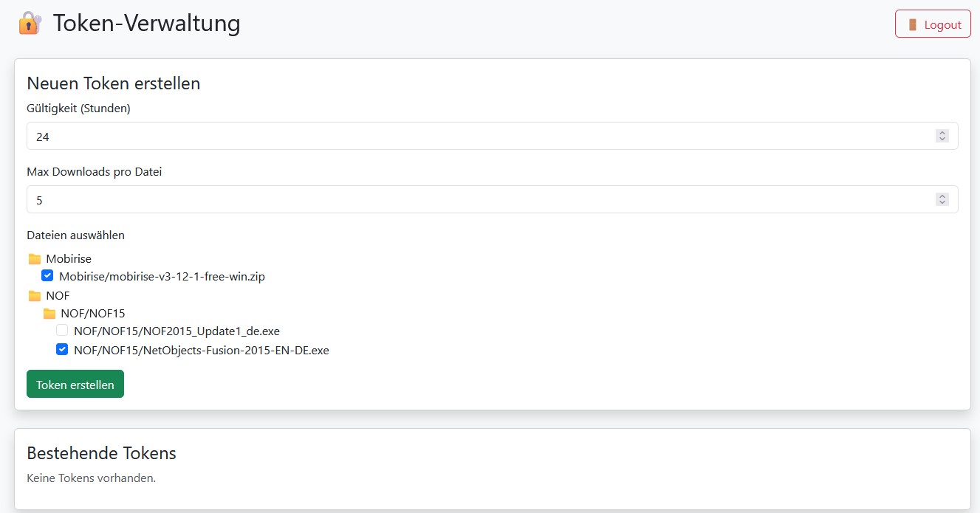
Task: Collapse the NOF folder label
Action: tap(58, 296)
